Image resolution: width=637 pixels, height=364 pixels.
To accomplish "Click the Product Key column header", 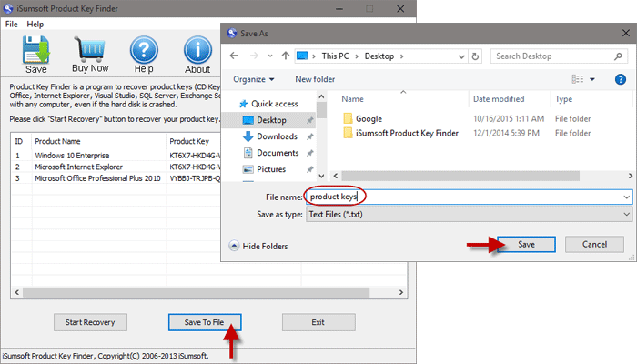I will point(189,141).
